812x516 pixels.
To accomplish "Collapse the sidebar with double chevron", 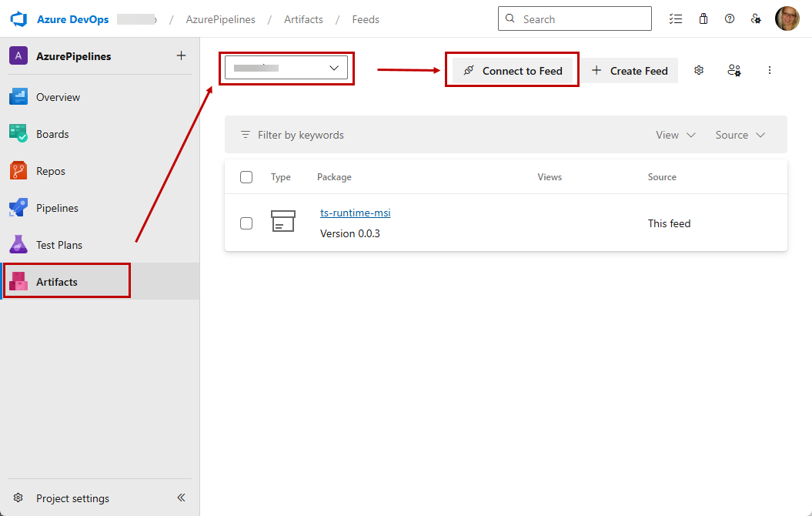I will coord(181,498).
